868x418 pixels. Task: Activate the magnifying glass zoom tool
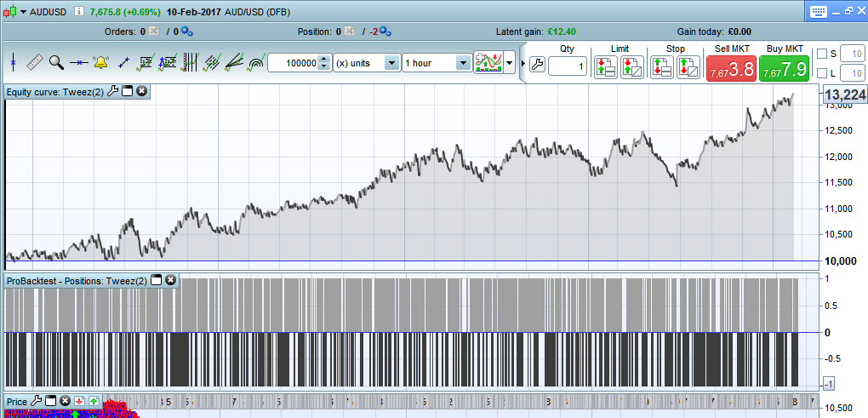(56, 62)
